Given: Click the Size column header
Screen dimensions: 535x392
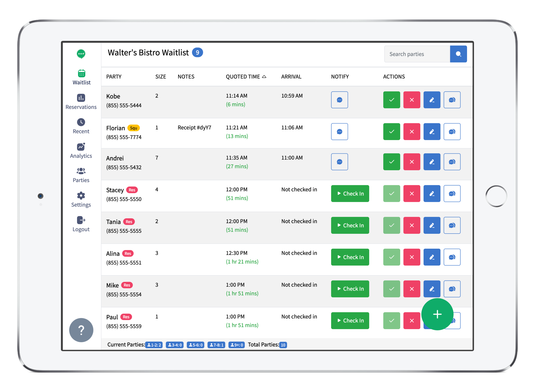Looking at the screenshot, I should (x=161, y=77).
